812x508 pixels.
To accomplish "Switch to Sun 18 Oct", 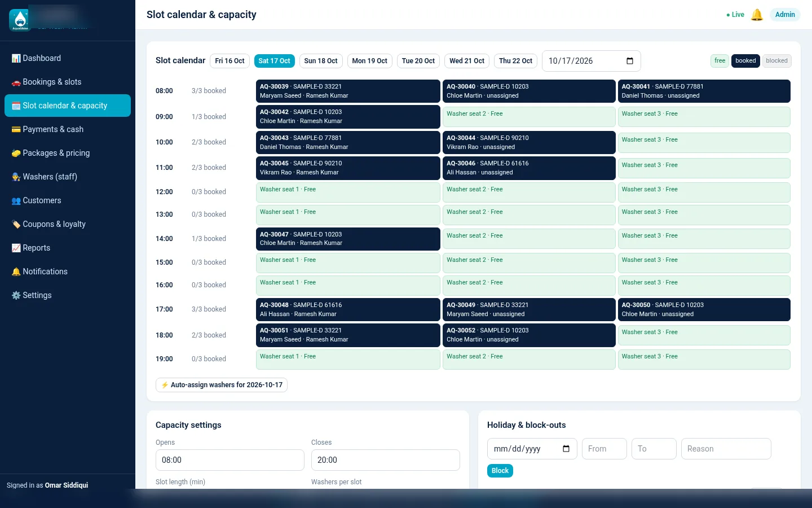I will [321, 61].
